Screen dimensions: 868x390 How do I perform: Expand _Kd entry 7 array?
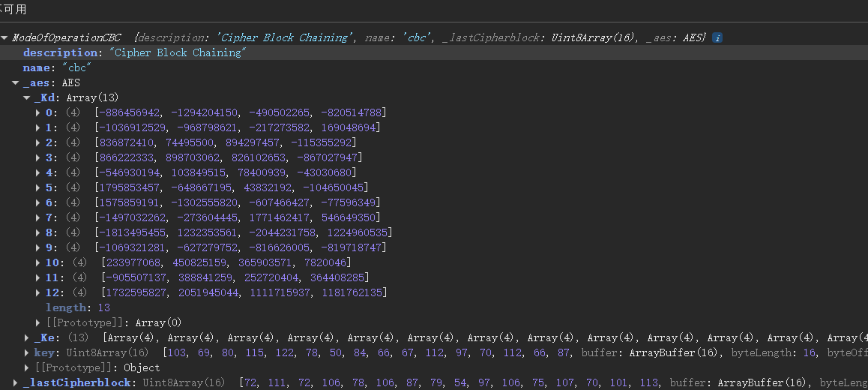click(37, 217)
